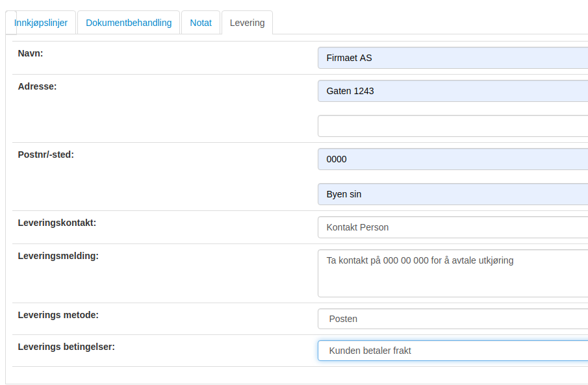Click the Leveringsmelding label
Screen dimensions: 588x385
pyautogui.click(x=58, y=256)
